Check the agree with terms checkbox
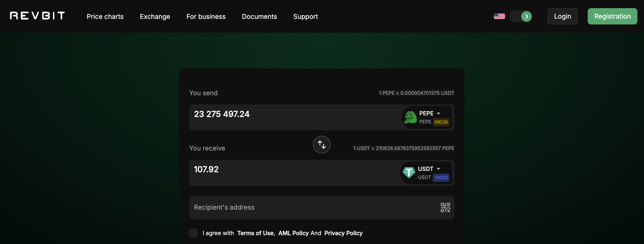 193,233
